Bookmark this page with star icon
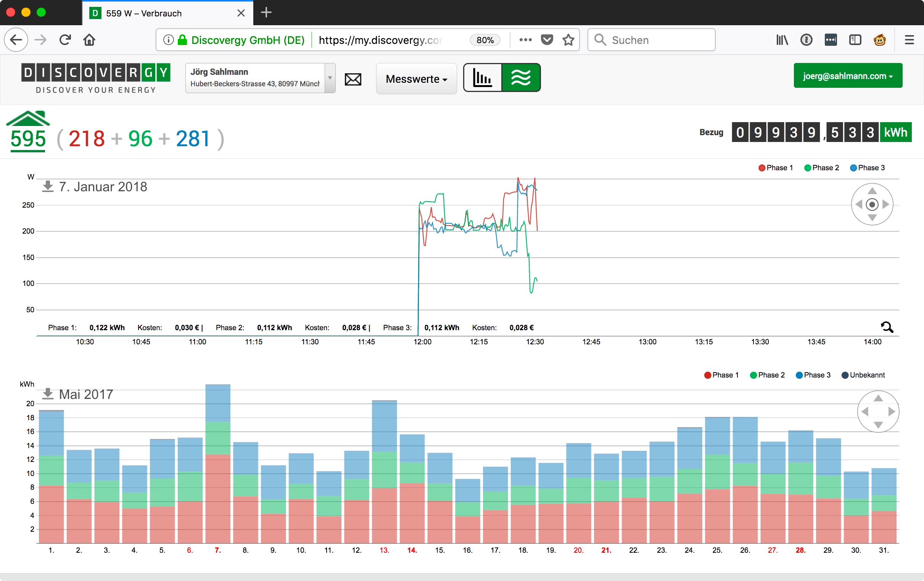 (x=568, y=40)
